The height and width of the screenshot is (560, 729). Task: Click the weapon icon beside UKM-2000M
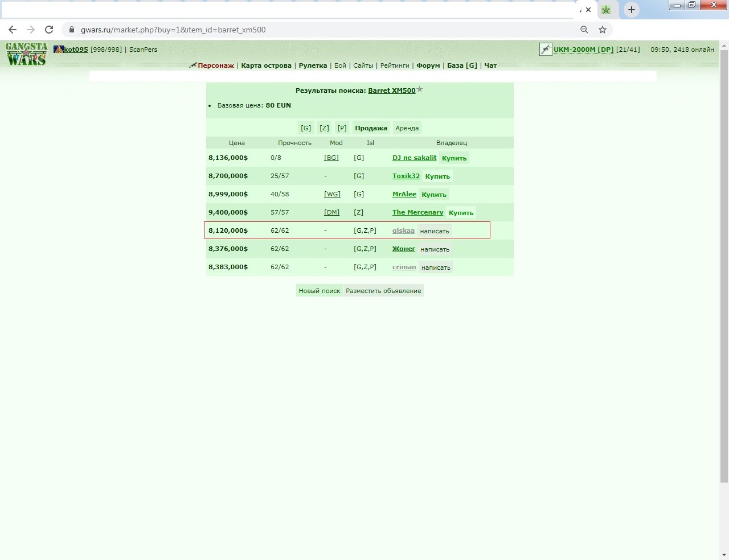click(546, 50)
